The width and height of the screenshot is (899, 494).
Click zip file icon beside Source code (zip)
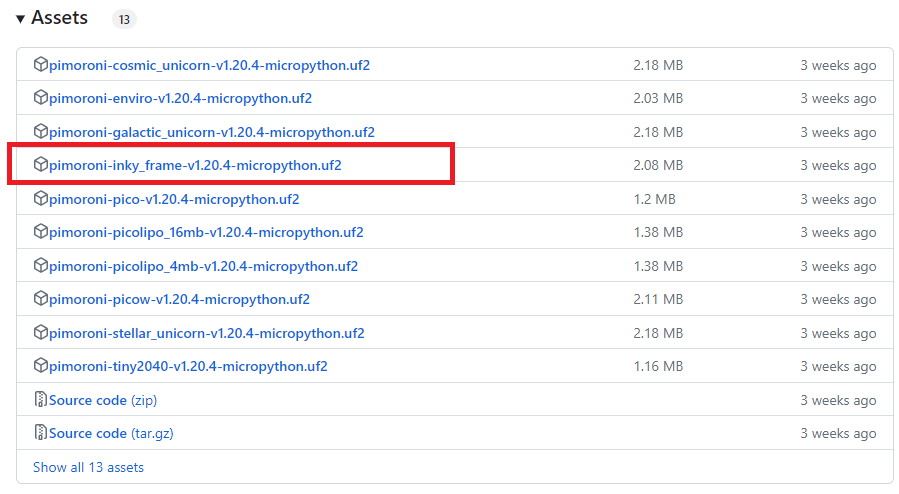pyautogui.click(x=40, y=399)
